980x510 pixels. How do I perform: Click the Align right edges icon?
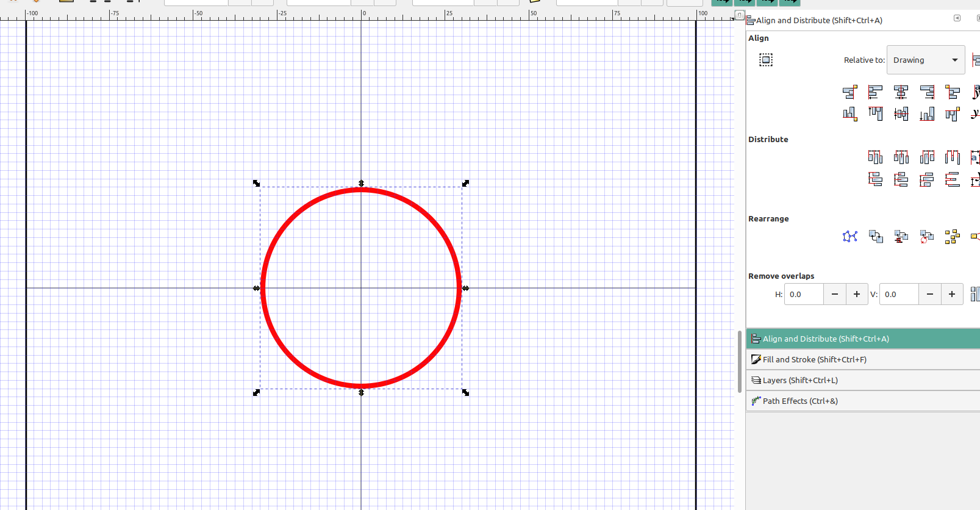pos(927,92)
